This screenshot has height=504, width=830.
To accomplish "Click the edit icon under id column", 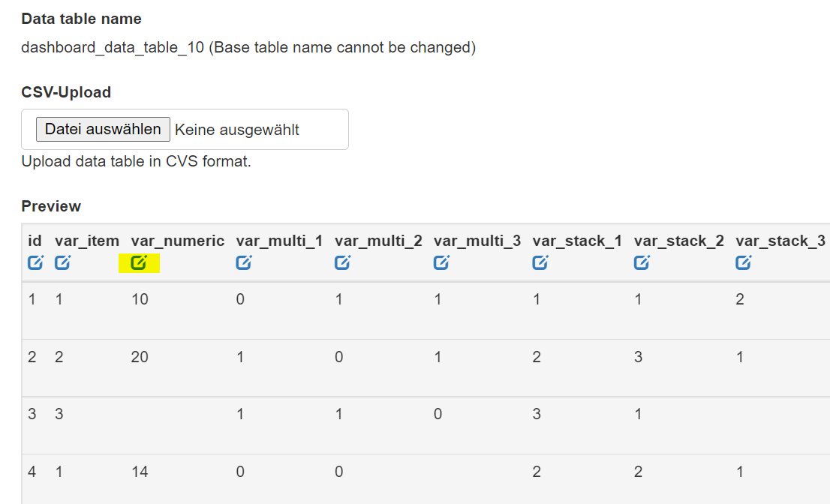I will (x=35, y=262).
